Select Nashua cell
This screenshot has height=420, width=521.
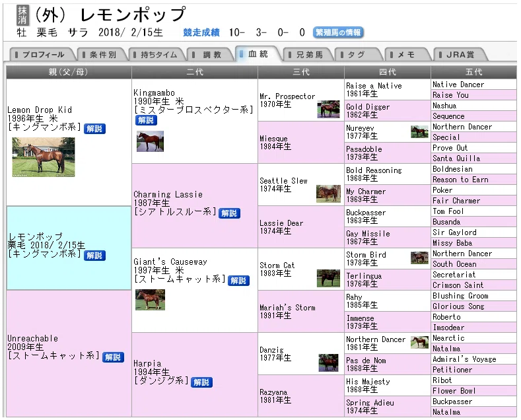pos(474,106)
